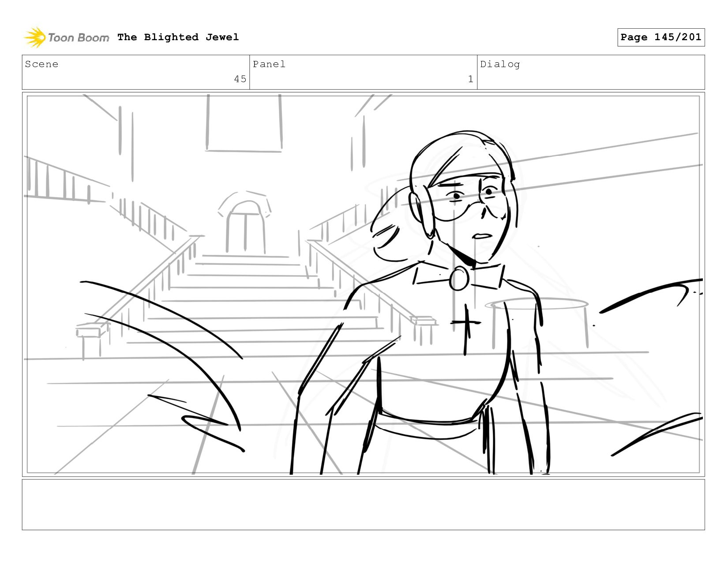Screen dimensions: 728x563
Task: Click the 'Dialog' header label
Action: tap(500, 64)
